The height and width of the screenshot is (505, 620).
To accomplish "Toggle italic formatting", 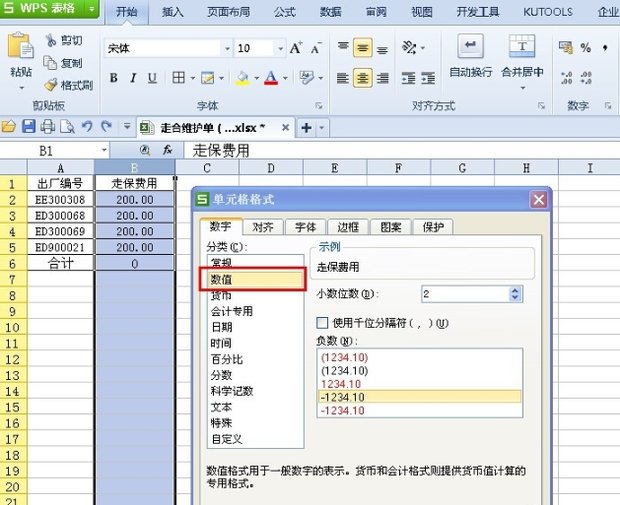I will pyautogui.click(x=133, y=78).
